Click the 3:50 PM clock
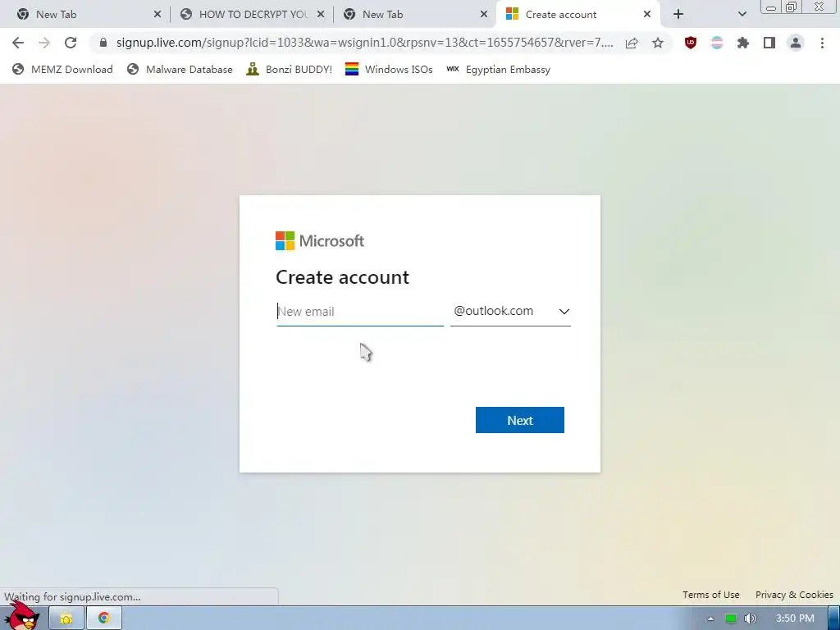Image resolution: width=840 pixels, height=630 pixels. coord(795,619)
